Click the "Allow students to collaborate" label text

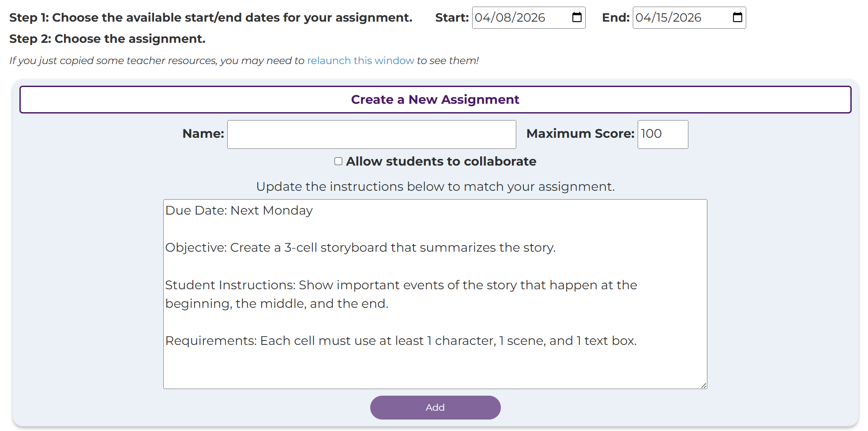pos(441,162)
